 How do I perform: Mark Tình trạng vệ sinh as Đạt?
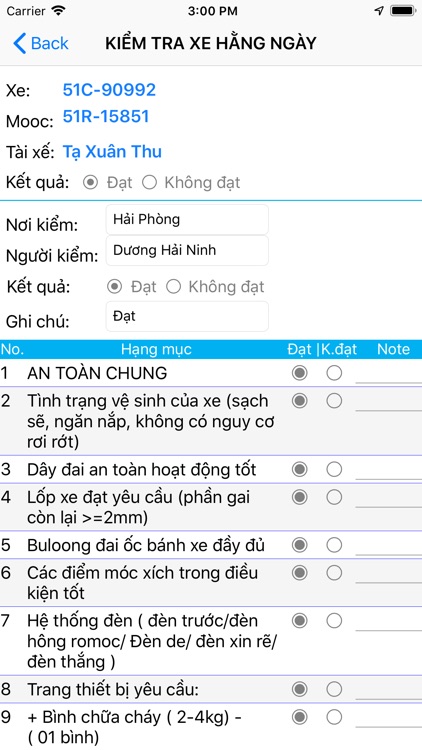(x=300, y=401)
